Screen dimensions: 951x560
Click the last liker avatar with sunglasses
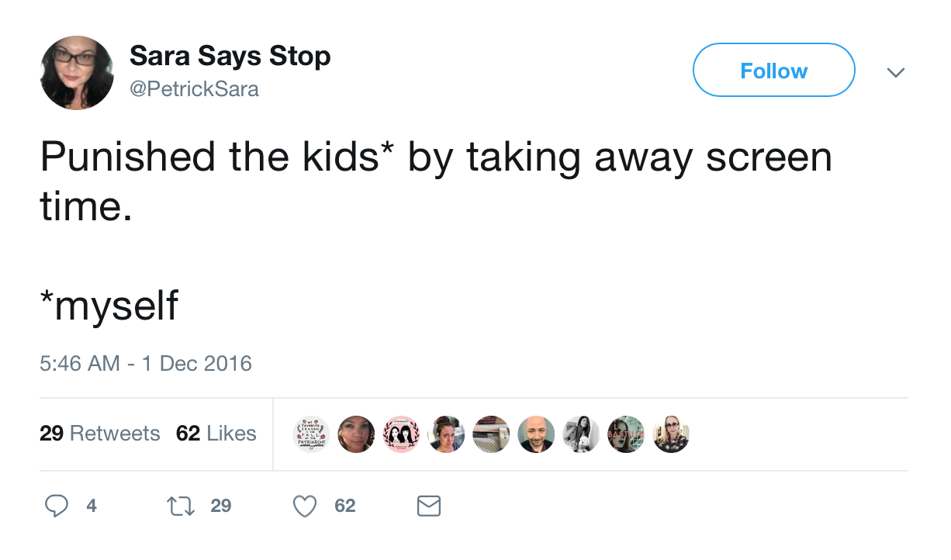pos(671,434)
